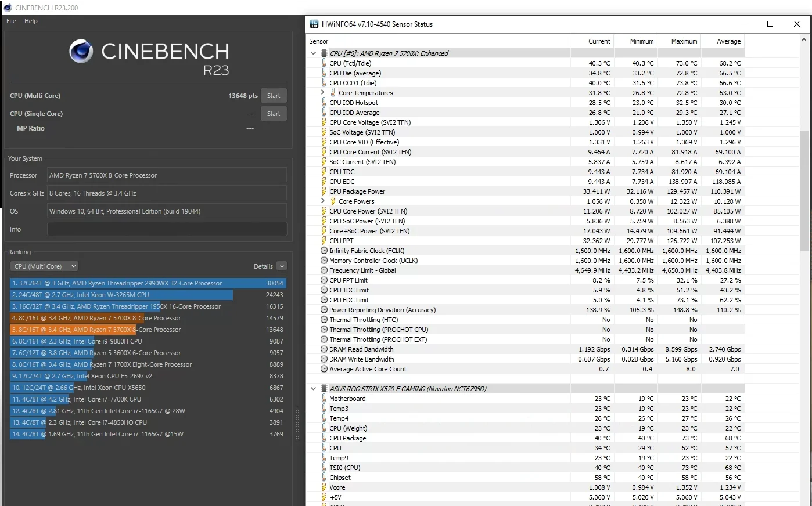
Task: Select ranking entry Threadripper 2990WX 32-Core
Action: click(148, 283)
